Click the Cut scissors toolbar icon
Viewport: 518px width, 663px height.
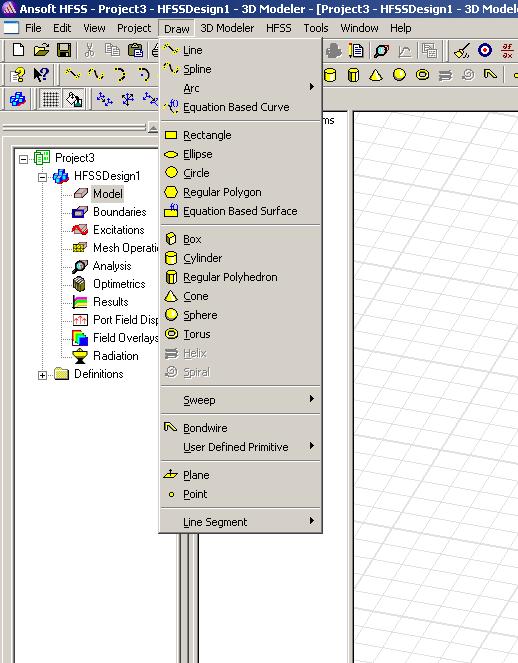(x=89, y=50)
